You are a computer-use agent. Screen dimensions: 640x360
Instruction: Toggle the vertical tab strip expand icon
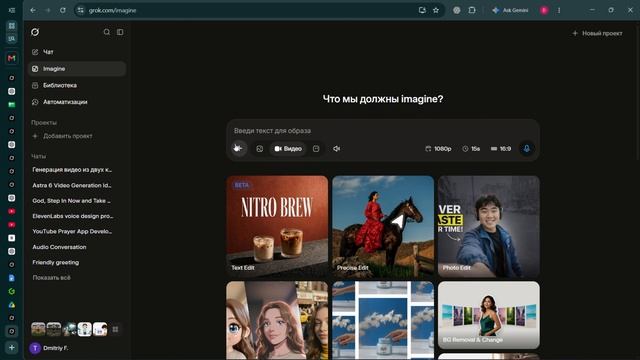click(x=11, y=10)
